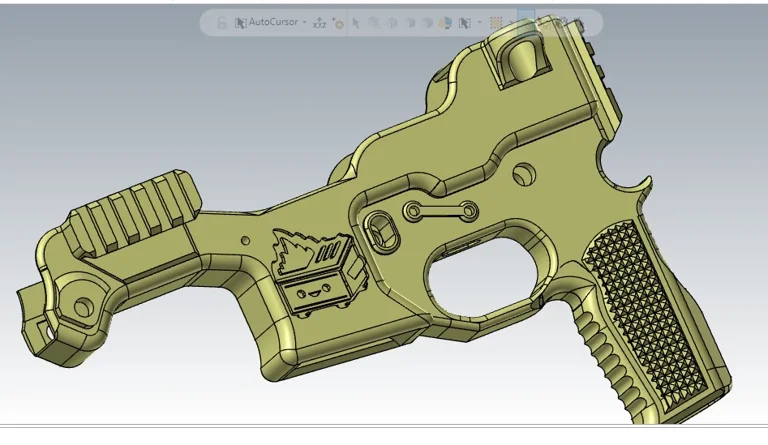Screen dimensions: 768x445
Task: Select the XYZ Fast Point icon
Action: tap(319, 22)
